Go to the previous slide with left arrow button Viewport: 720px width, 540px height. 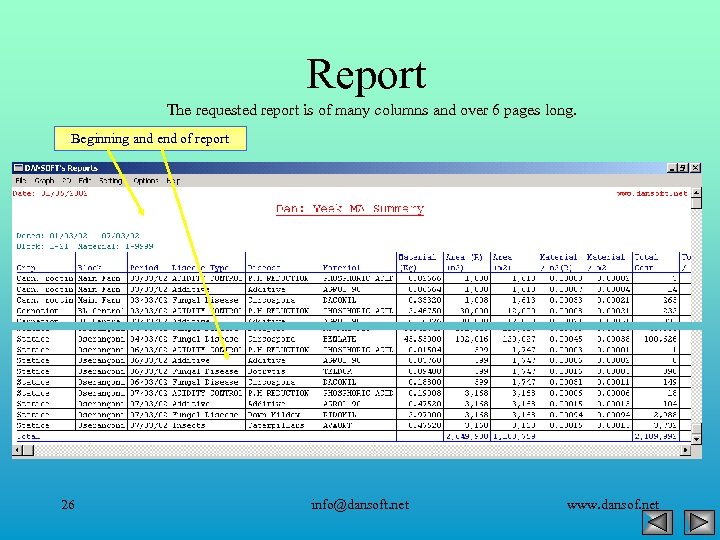tap(658, 522)
